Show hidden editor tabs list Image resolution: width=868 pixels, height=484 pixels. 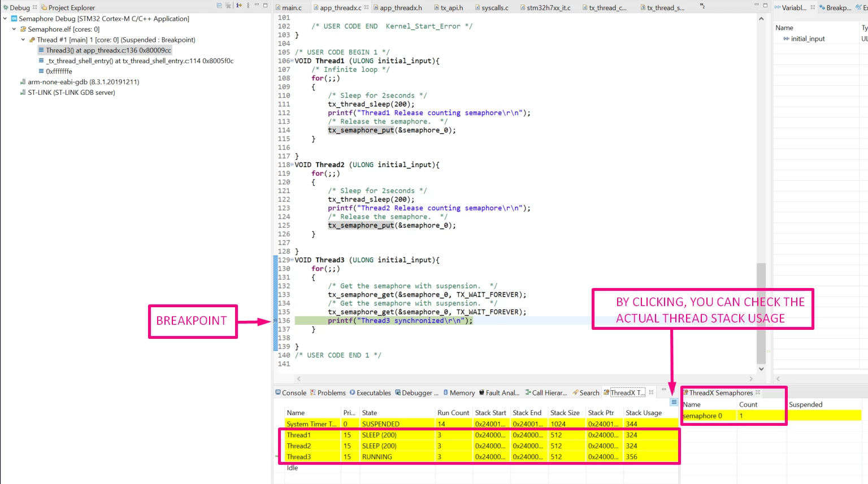click(702, 6)
